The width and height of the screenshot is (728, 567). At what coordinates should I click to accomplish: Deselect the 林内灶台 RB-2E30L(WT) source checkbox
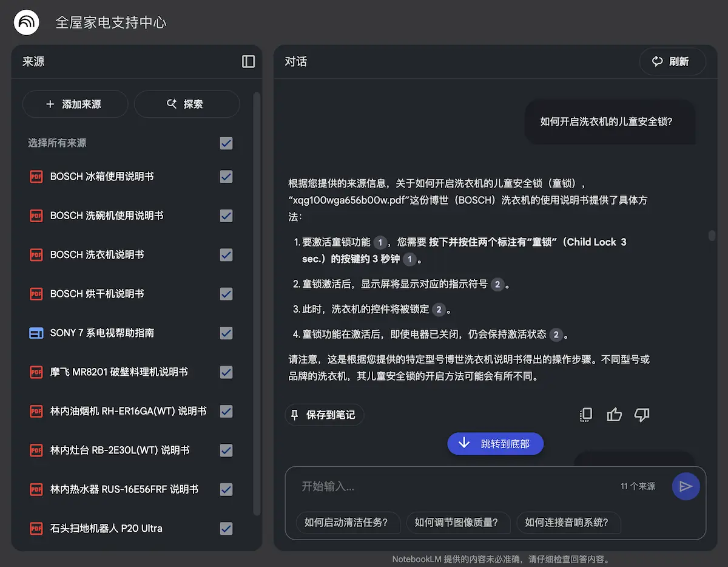[226, 450]
